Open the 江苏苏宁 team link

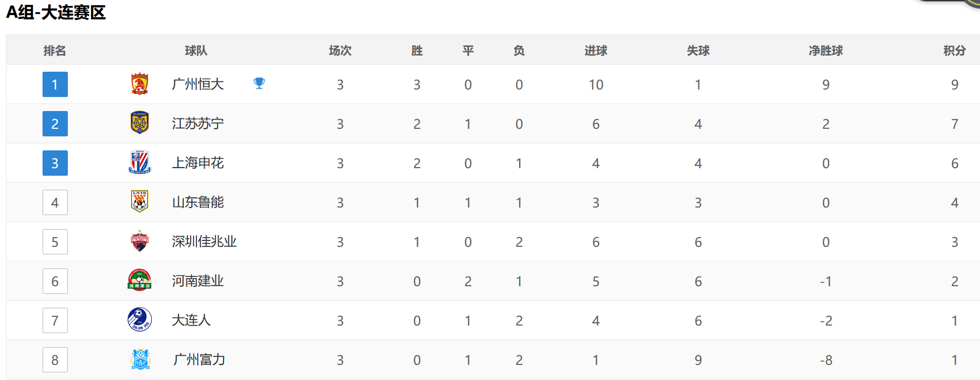198,123
